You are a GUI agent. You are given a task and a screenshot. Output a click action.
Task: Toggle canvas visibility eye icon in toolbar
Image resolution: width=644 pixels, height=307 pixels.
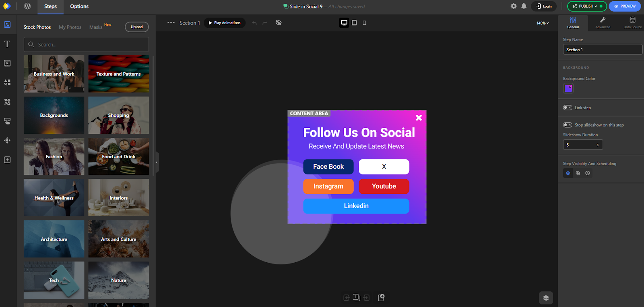point(279,23)
